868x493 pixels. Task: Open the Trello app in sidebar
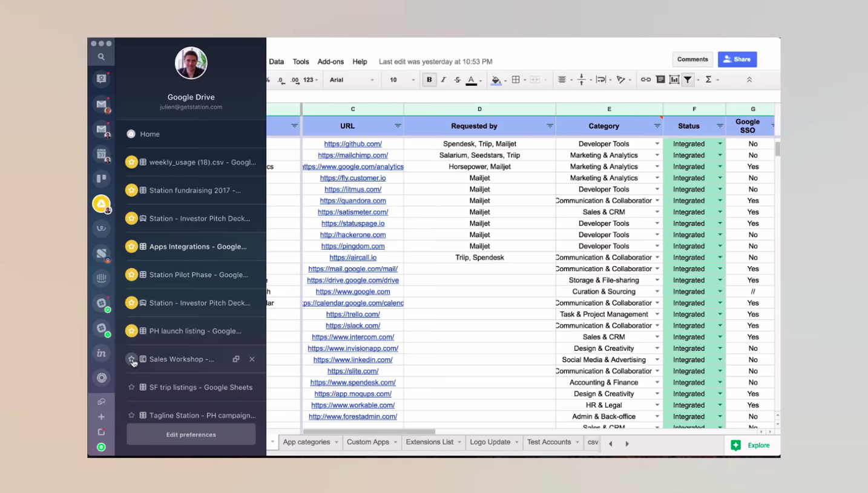pyautogui.click(x=101, y=178)
